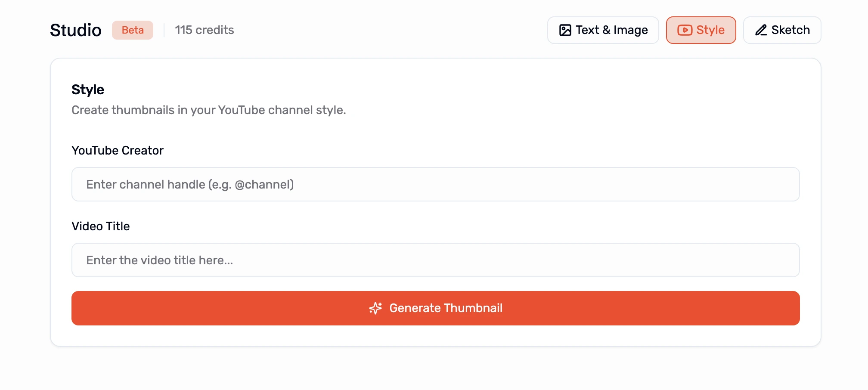Click the 'Create thumbnails in your YouTube channel style' description
The image size is (868, 390).
click(x=209, y=110)
